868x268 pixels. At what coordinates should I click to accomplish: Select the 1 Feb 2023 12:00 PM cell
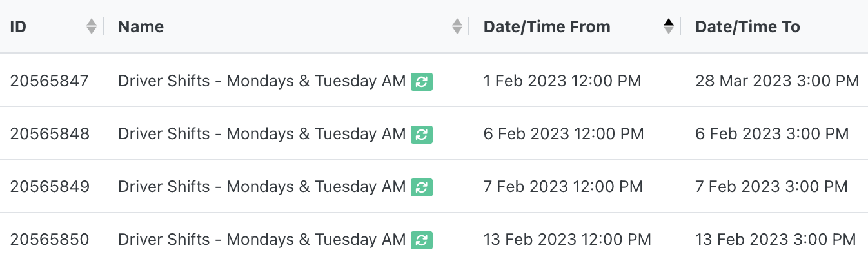(562, 81)
